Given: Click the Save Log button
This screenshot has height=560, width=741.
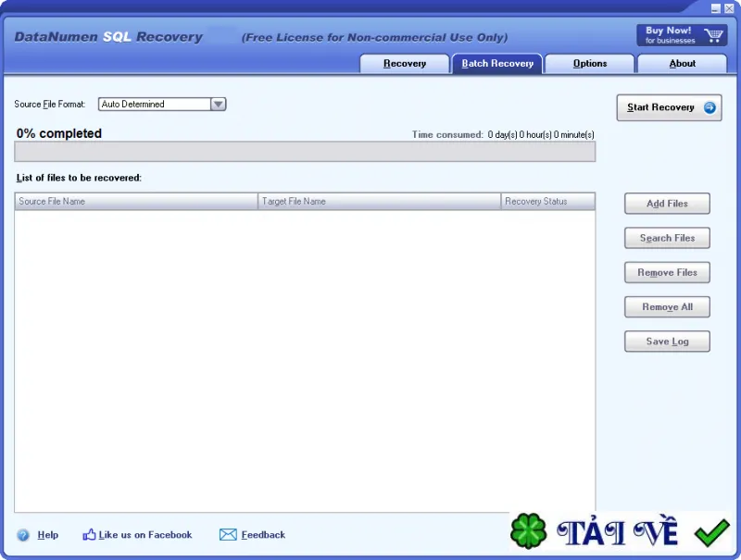Looking at the screenshot, I should tap(667, 342).
